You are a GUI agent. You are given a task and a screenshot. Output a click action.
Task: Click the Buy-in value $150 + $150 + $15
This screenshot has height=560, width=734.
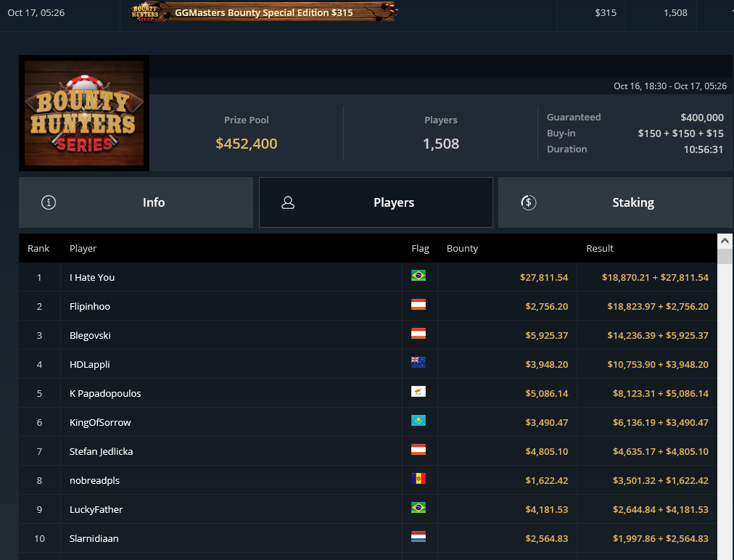click(680, 133)
